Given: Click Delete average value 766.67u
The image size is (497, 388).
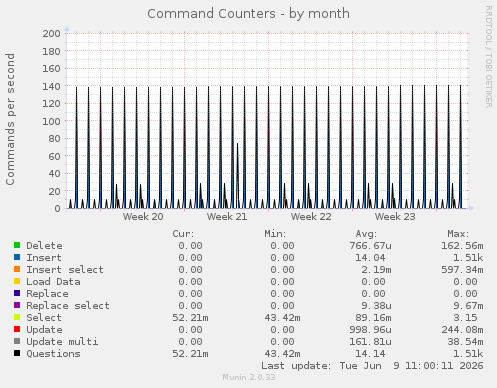Looking at the screenshot, I should pos(370,246).
